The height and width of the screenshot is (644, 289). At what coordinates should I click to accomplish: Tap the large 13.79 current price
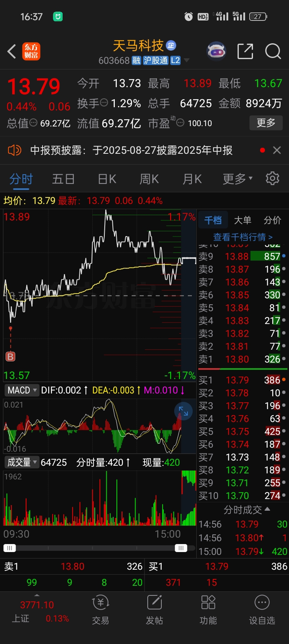[x=34, y=86]
